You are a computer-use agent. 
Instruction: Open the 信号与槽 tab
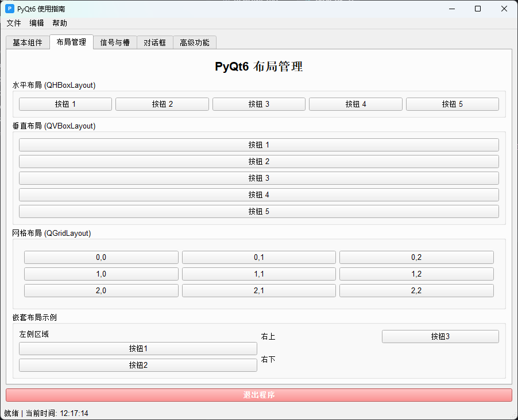(x=114, y=42)
